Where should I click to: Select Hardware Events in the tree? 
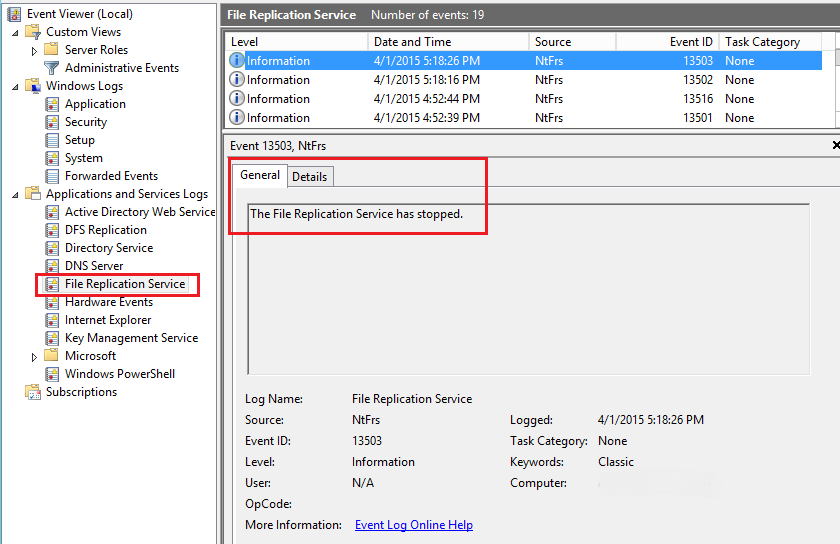click(x=109, y=302)
